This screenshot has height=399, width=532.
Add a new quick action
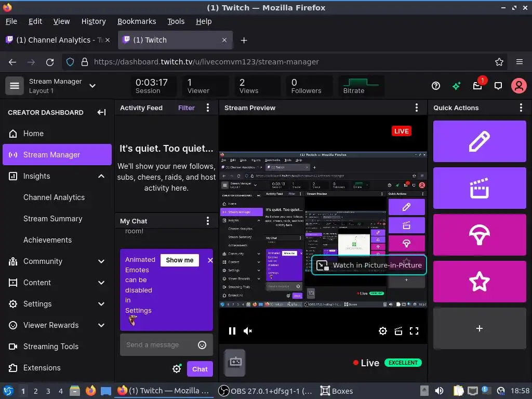coord(480,328)
